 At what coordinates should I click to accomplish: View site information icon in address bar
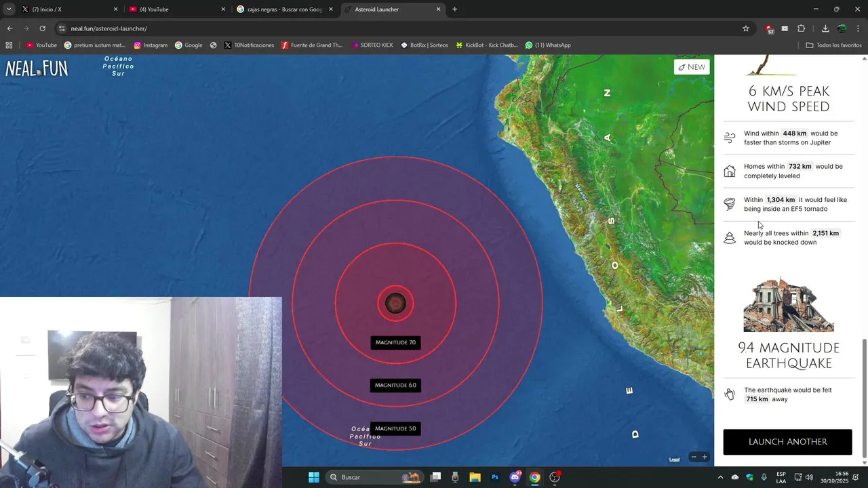(x=62, y=28)
